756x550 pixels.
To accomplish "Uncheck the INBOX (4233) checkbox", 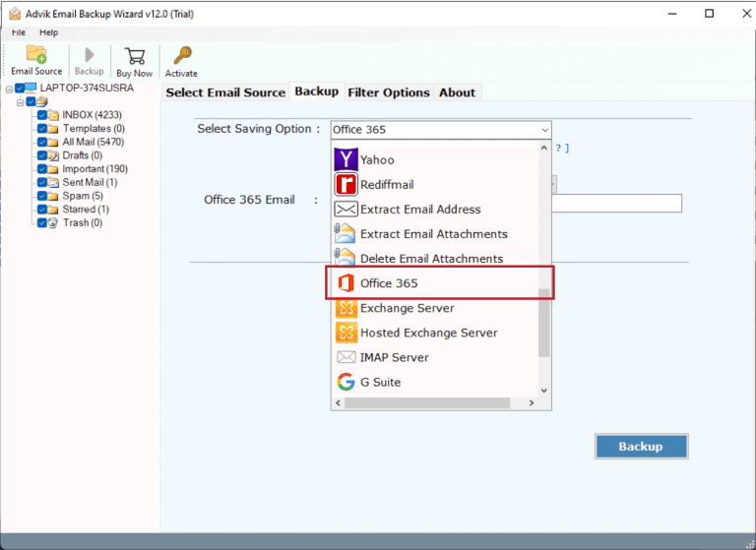I will [x=42, y=115].
